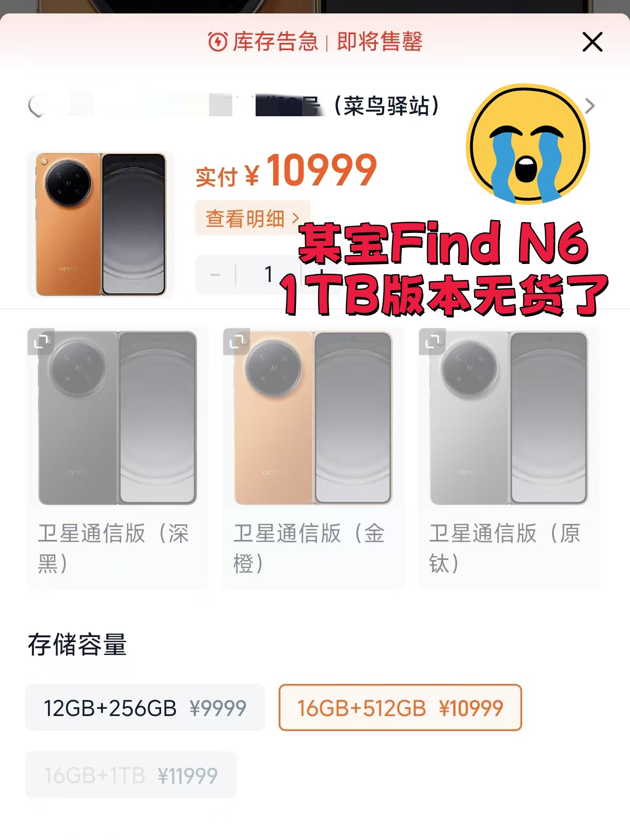Tap the stock-alert lightning icon
This screenshot has height=840, width=630.
[x=217, y=42]
